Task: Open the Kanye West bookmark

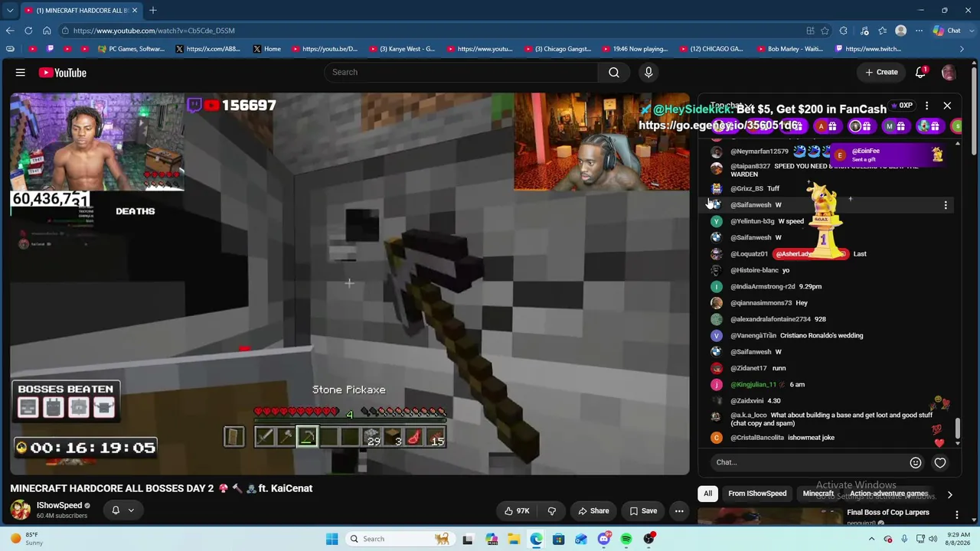Action: (402, 49)
